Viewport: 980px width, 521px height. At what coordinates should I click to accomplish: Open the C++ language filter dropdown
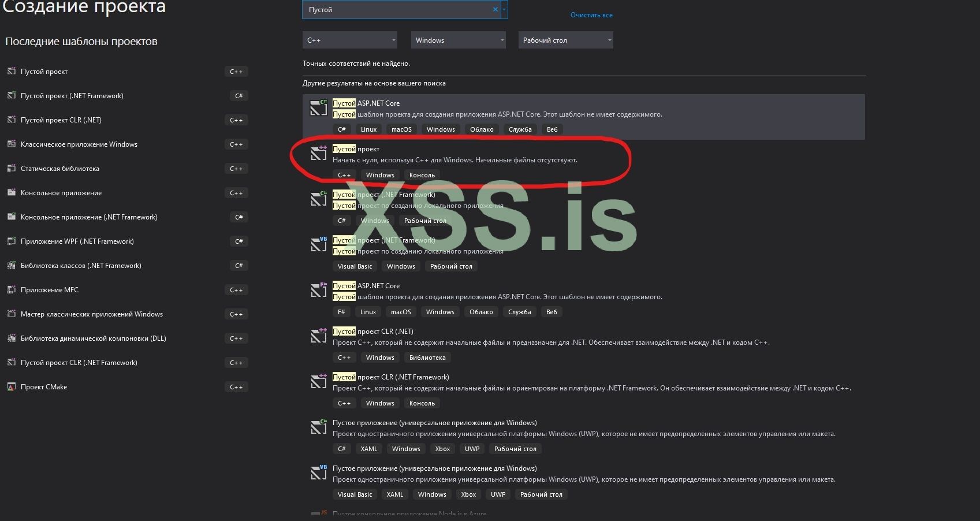click(349, 40)
